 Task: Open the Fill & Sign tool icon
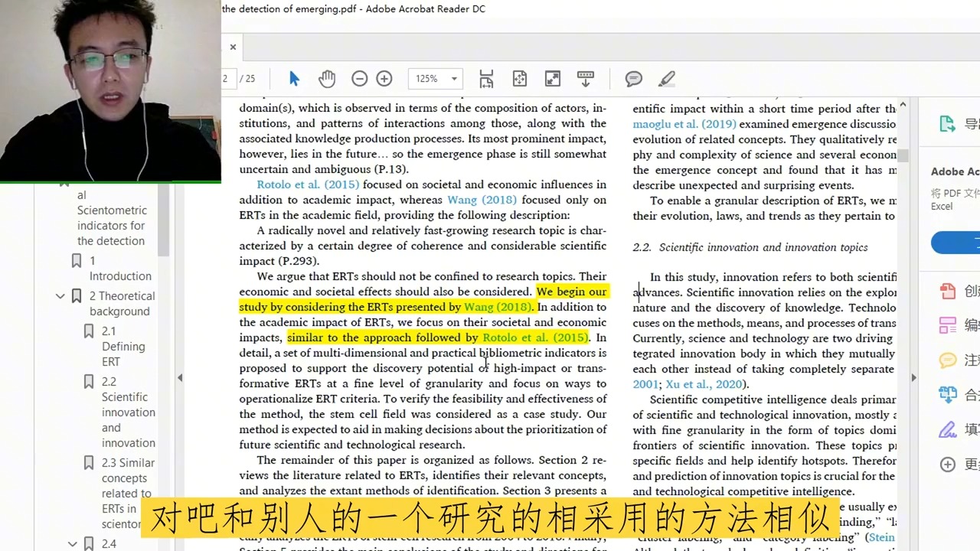(x=948, y=429)
